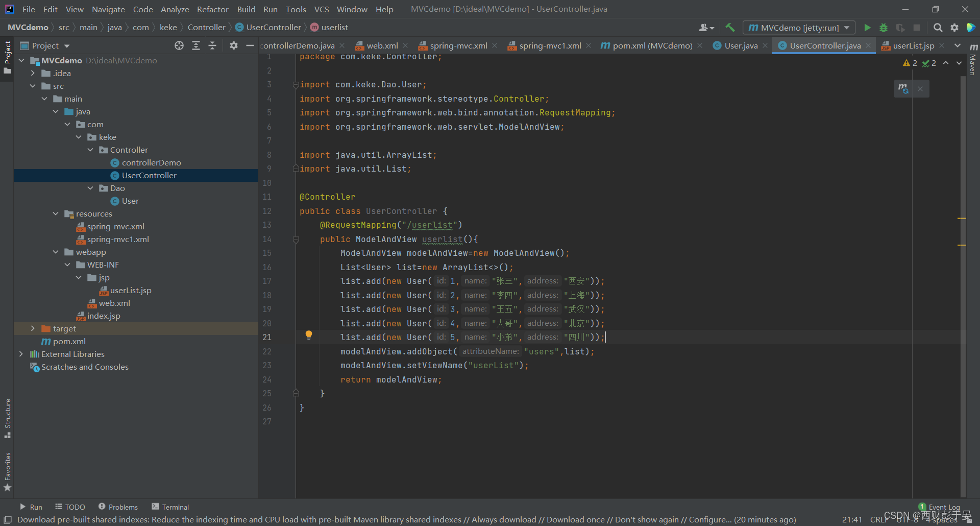Go to previous highlighted error arrow
This screenshot has height=526, width=980.
pyautogui.click(x=946, y=63)
